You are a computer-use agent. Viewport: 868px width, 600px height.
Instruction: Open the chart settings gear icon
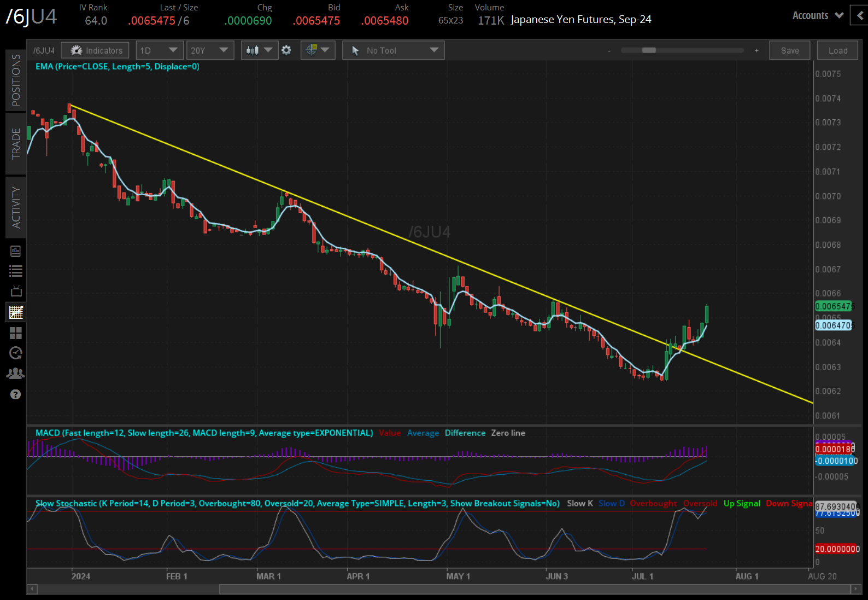click(286, 50)
